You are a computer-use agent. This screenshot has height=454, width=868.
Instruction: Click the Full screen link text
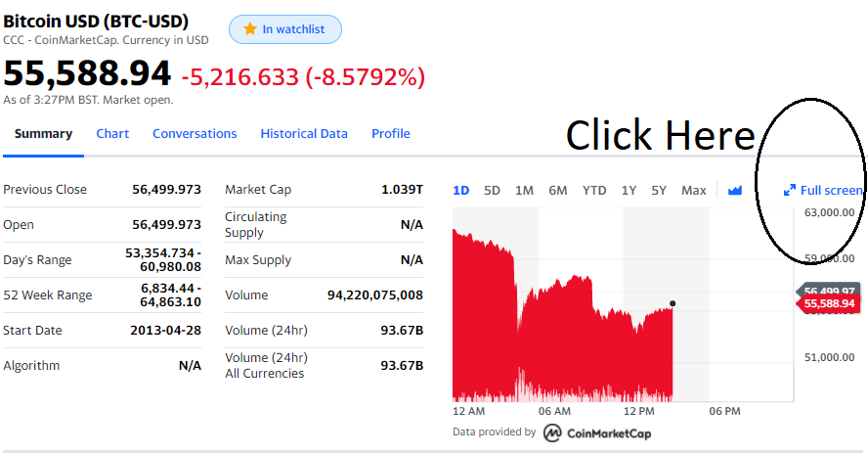[x=831, y=190]
